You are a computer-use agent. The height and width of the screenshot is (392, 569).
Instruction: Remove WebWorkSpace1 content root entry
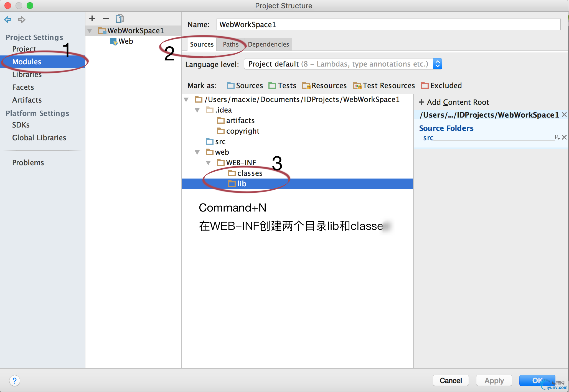pos(564,114)
